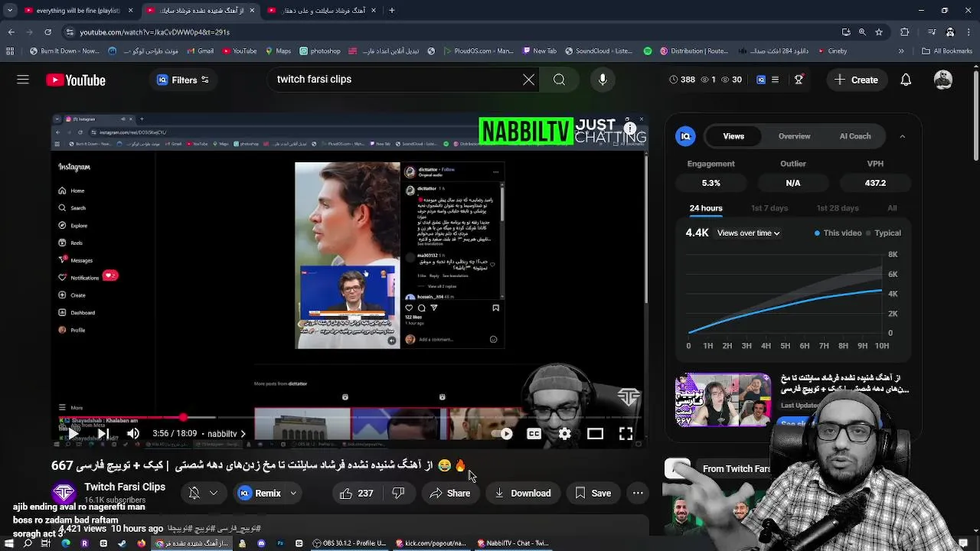Toggle the 'Typical' chart legend
This screenshot has height=551, width=980.
[x=884, y=233]
